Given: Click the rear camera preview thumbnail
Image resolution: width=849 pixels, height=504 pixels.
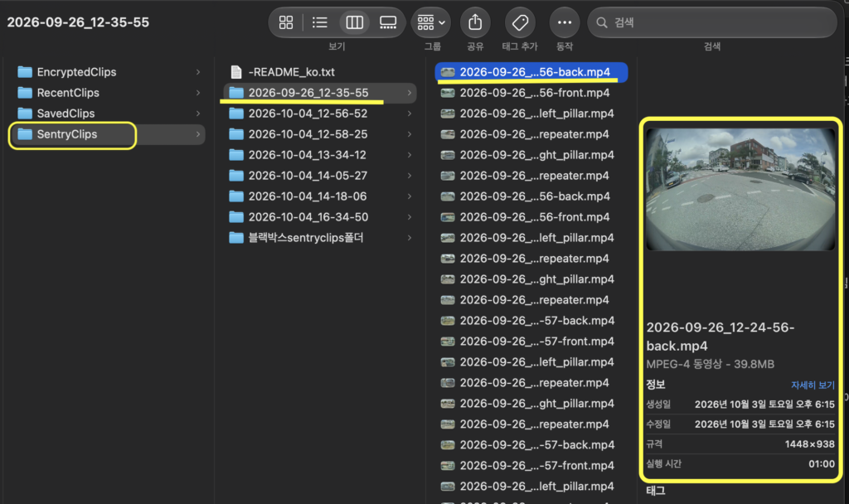Looking at the screenshot, I should point(740,189).
